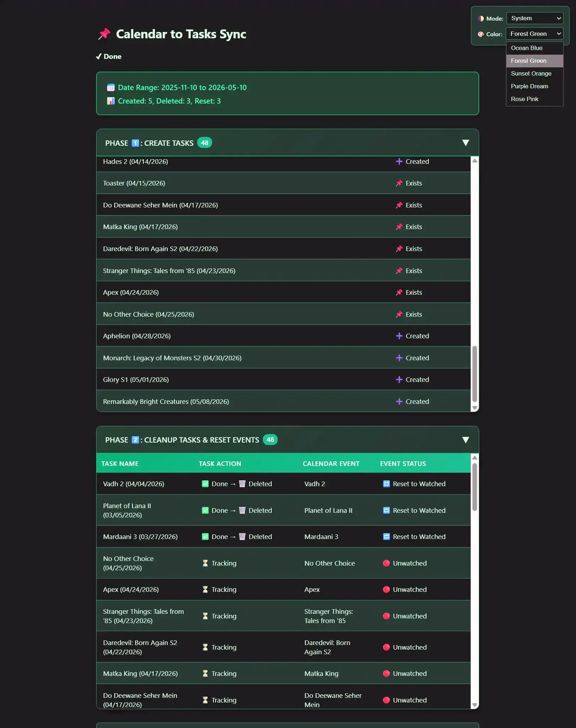The height and width of the screenshot is (728, 576).
Task: Click the bar chart icon before Created summary
Action: [x=111, y=101]
